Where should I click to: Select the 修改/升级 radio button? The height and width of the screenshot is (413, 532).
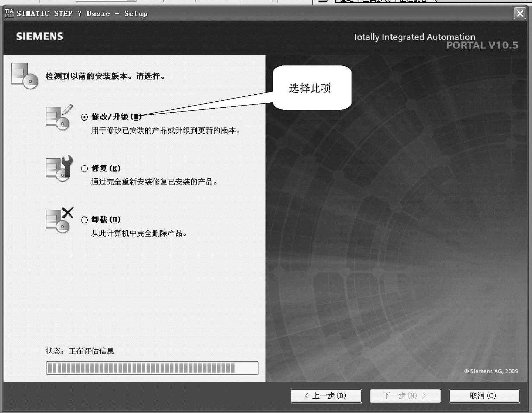84,117
